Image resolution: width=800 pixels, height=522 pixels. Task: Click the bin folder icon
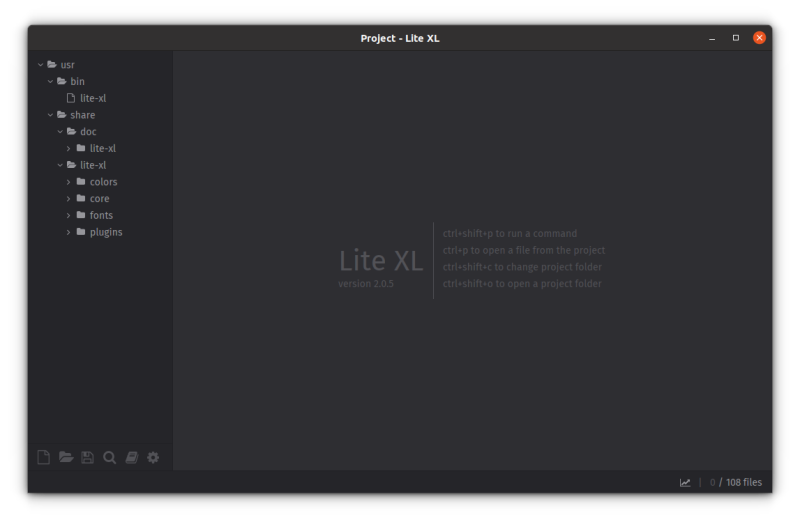[x=62, y=81]
